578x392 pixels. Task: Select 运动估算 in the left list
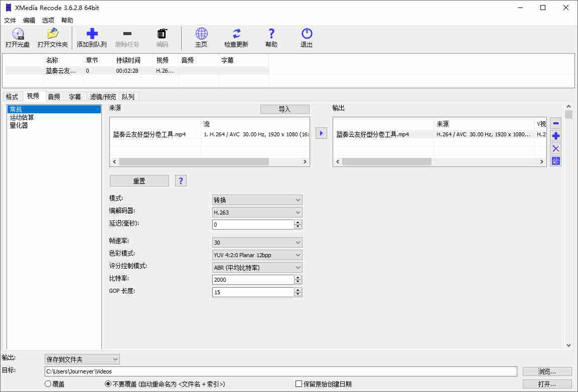tap(22, 117)
